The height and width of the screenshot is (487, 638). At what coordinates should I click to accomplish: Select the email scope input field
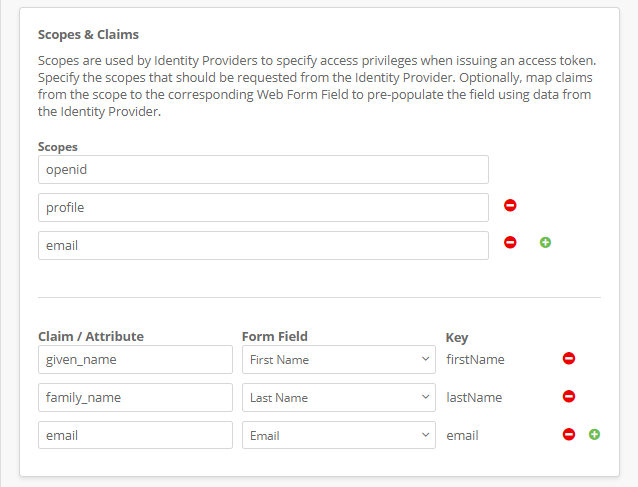click(x=263, y=245)
